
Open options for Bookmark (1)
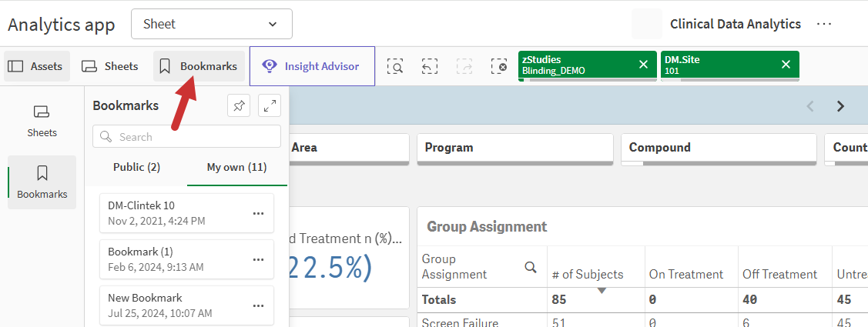258,259
